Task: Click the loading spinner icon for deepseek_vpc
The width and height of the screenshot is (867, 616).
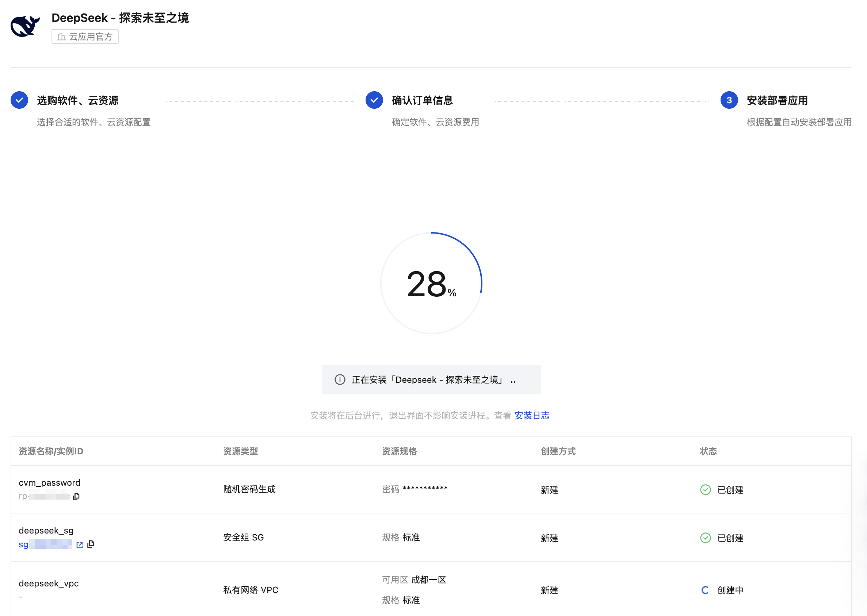Action: (x=705, y=590)
